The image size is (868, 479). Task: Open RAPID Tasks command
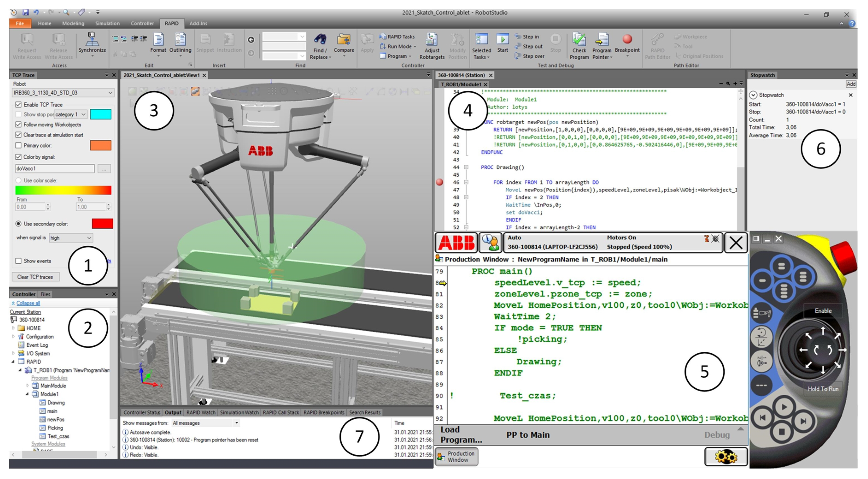397,37
